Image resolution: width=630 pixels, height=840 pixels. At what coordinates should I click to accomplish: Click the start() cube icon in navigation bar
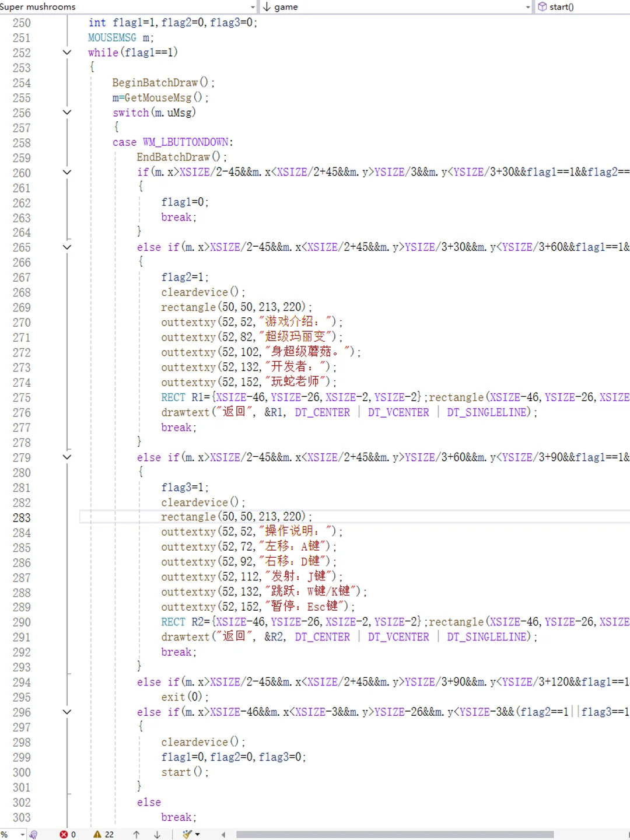542,7
